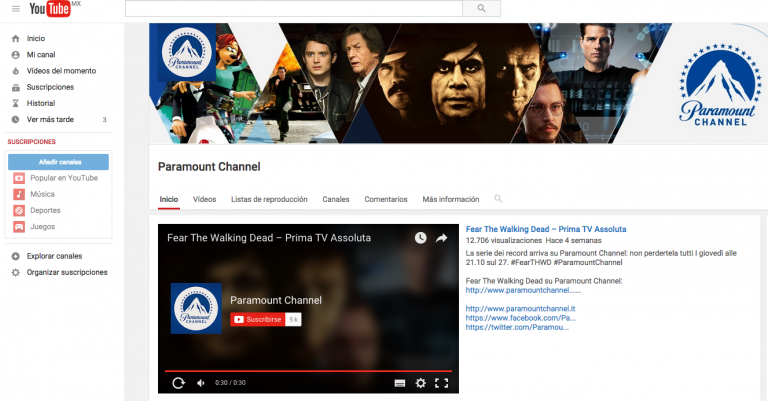Viewport: 768px width, 401px height.
Task: Enter fullscreen mode in the player
Action: point(441,383)
